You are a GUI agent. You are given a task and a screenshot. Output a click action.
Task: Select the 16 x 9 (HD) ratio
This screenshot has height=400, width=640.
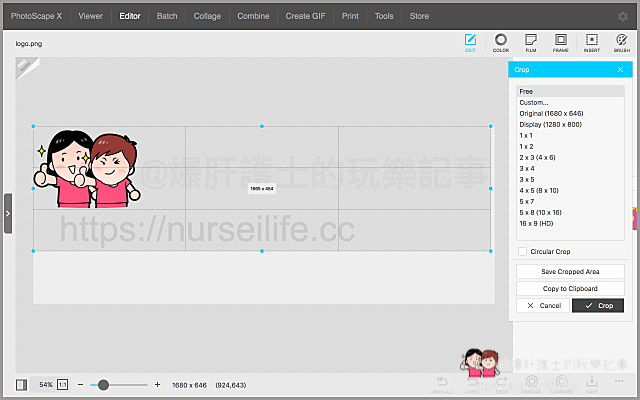pyautogui.click(x=570, y=224)
